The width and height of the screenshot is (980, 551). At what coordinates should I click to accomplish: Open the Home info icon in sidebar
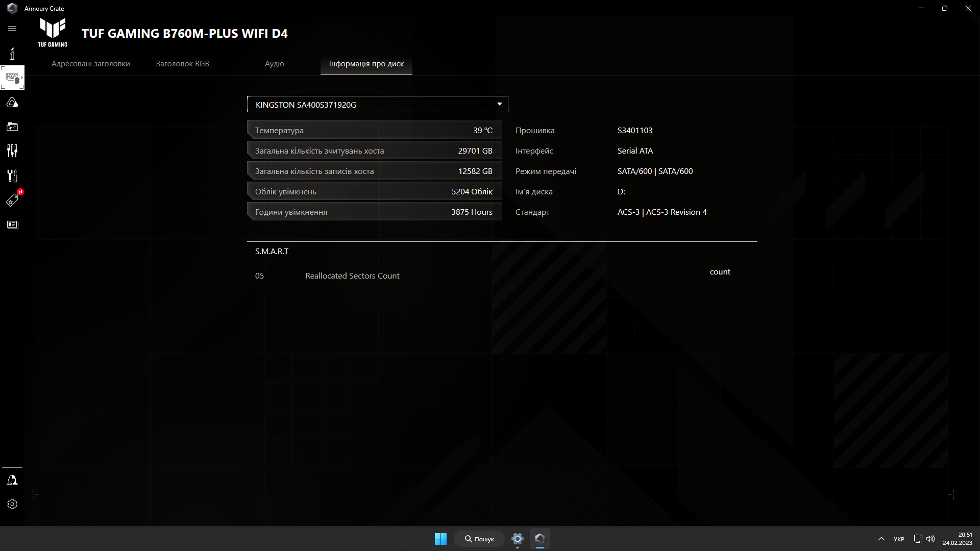click(12, 54)
